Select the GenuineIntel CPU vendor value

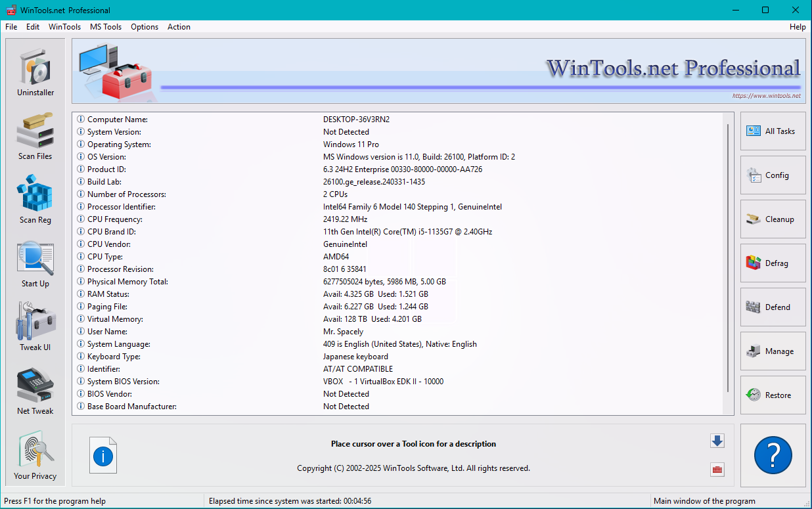345,244
